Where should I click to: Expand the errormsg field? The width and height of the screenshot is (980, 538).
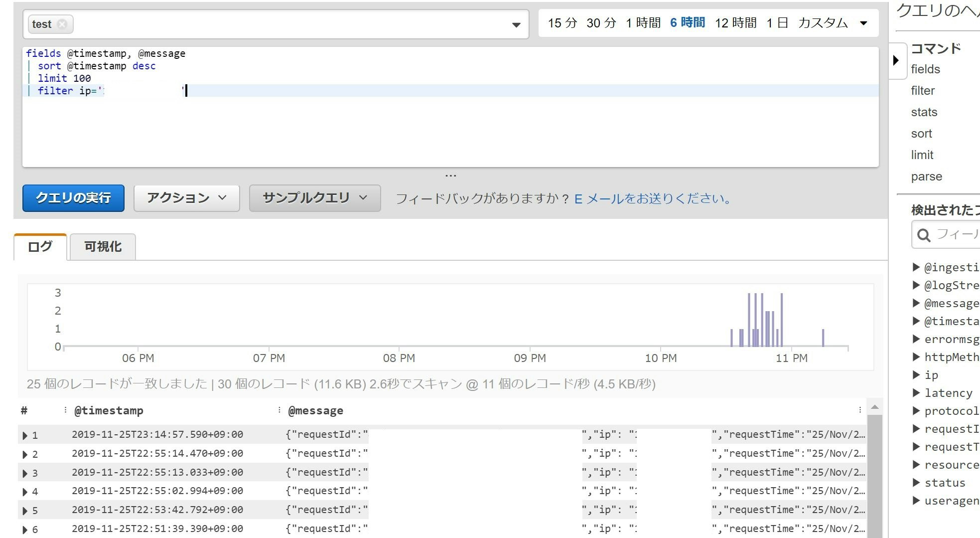[x=916, y=339]
